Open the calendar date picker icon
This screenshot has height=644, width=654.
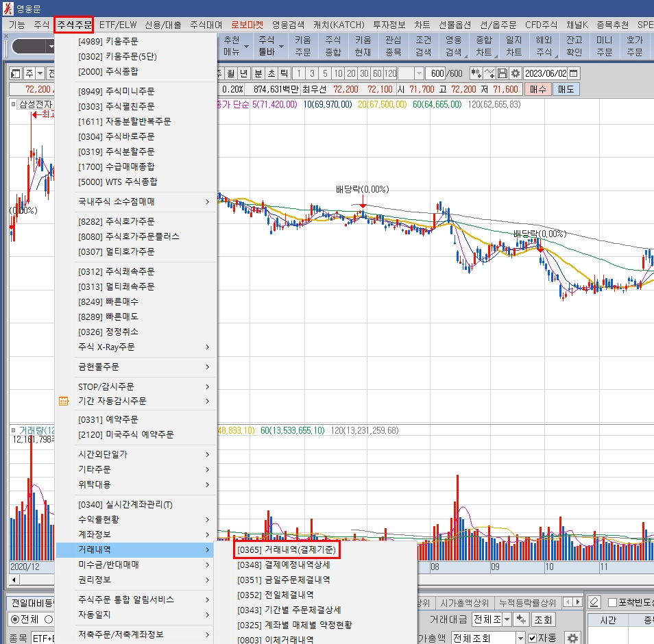574,73
